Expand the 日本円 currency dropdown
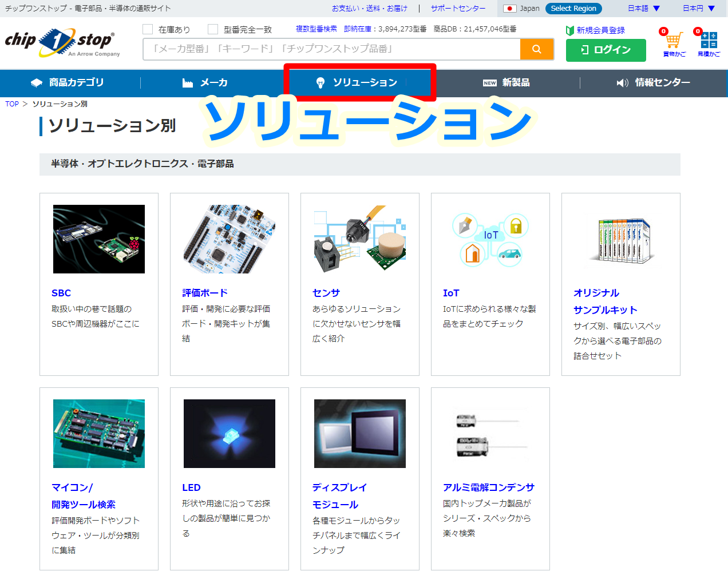Screen dimensions: 728x575 (698, 9)
